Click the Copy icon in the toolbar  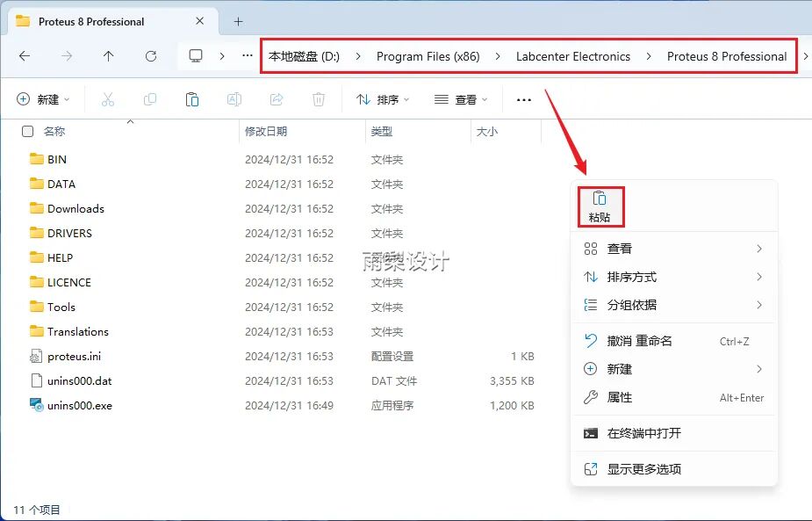(149, 98)
